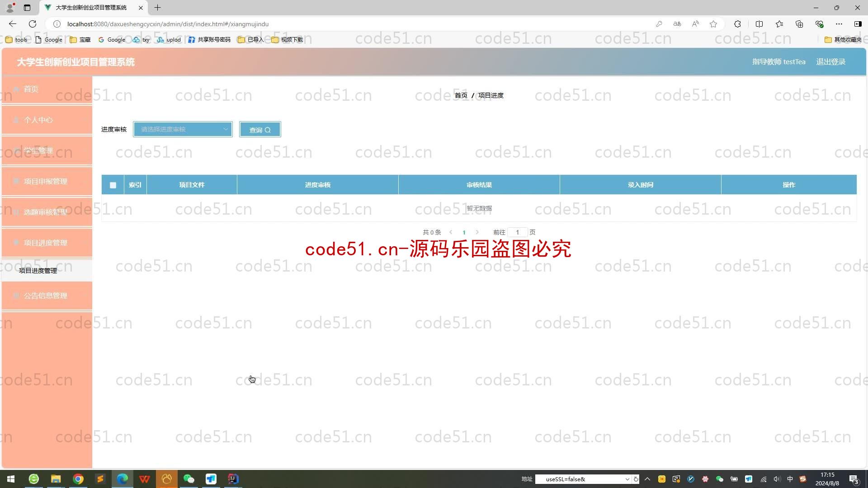Launch 360 browser from taskbar

click(34, 479)
